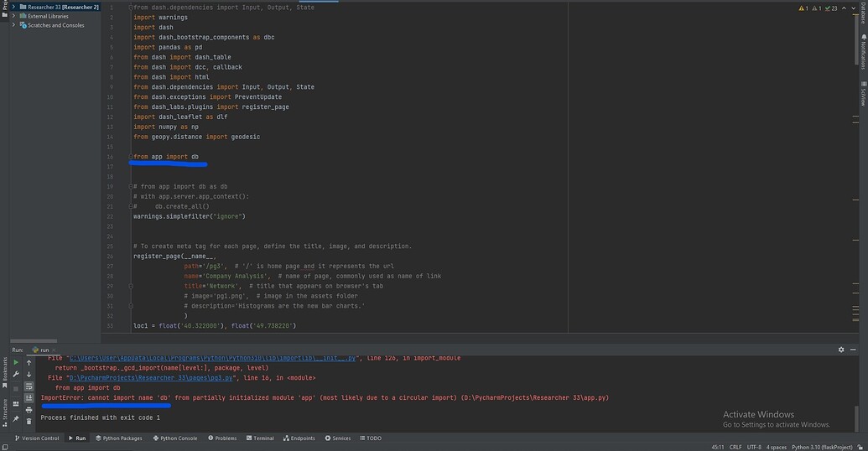Jump up the stack trace arrow
Screen dimensions: 868x451
tap(29, 363)
